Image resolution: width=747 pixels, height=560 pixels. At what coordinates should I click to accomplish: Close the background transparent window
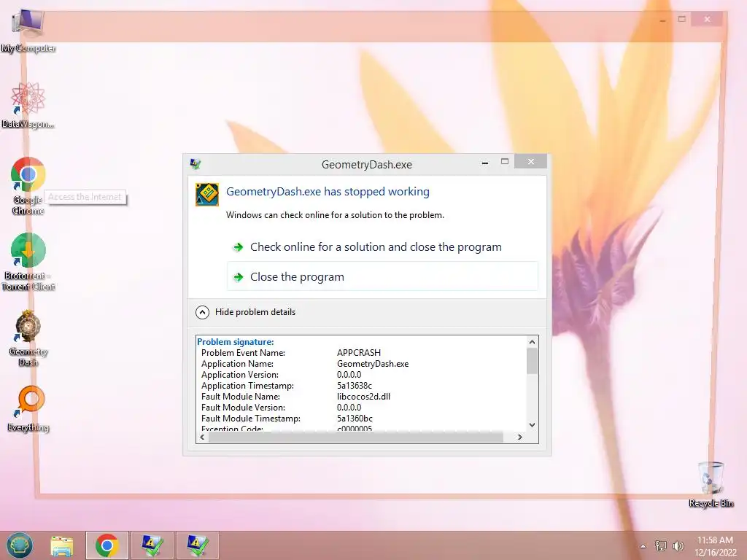pos(708,19)
